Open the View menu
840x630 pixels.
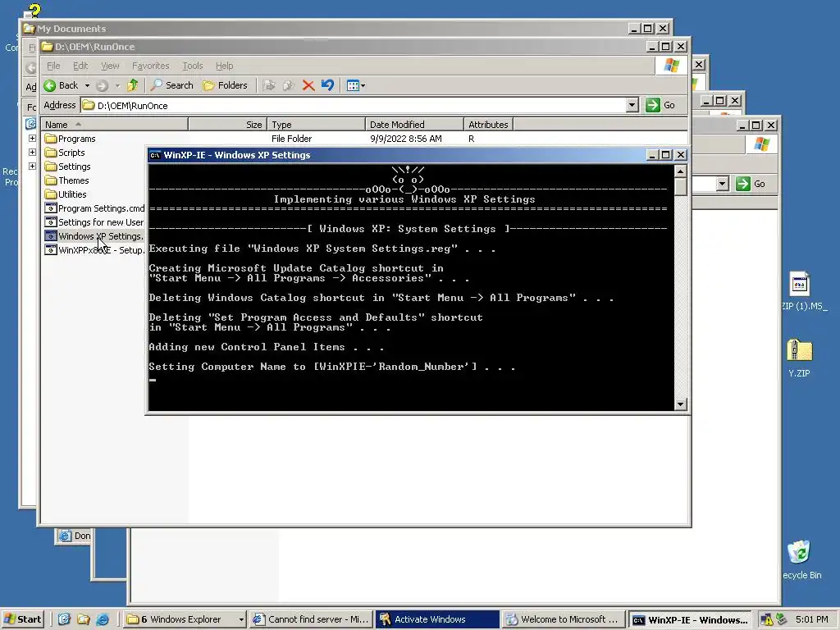(110, 66)
